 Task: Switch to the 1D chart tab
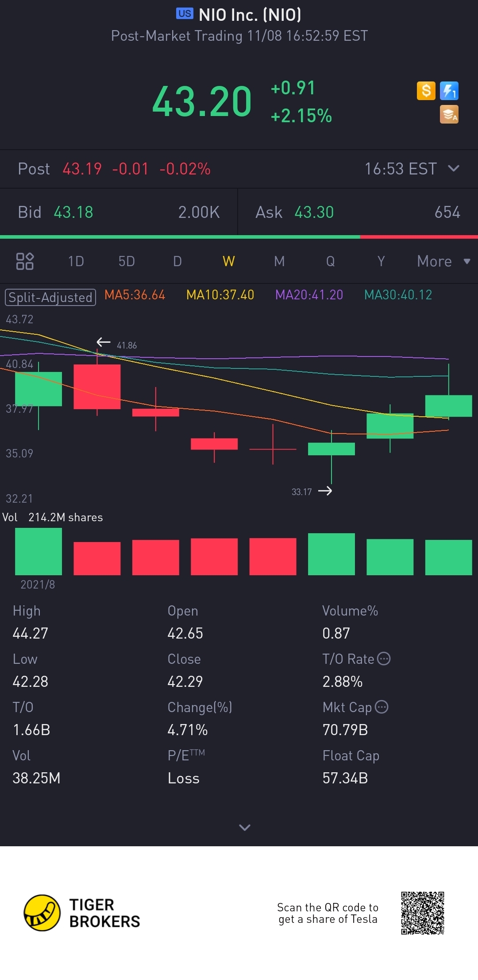[x=76, y=261]
